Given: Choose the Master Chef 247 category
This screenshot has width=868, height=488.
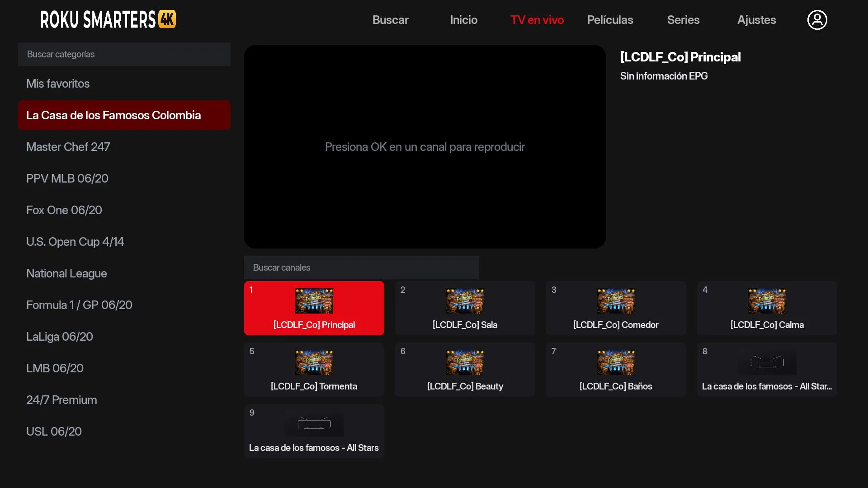Looking at the screenshot, I should (124, 147).
